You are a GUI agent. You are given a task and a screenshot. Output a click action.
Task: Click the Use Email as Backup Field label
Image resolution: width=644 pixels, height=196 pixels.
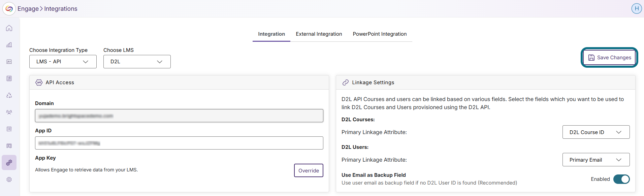point(374,175)
